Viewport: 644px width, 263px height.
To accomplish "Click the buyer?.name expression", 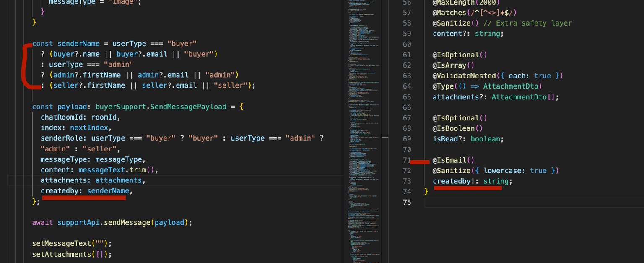I will tap(76, 54).
